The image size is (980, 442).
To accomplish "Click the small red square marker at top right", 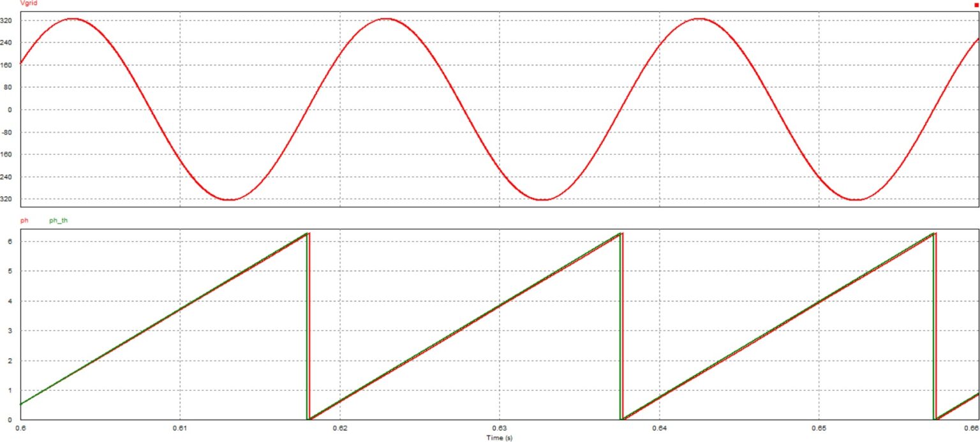I will pos(976,4).
